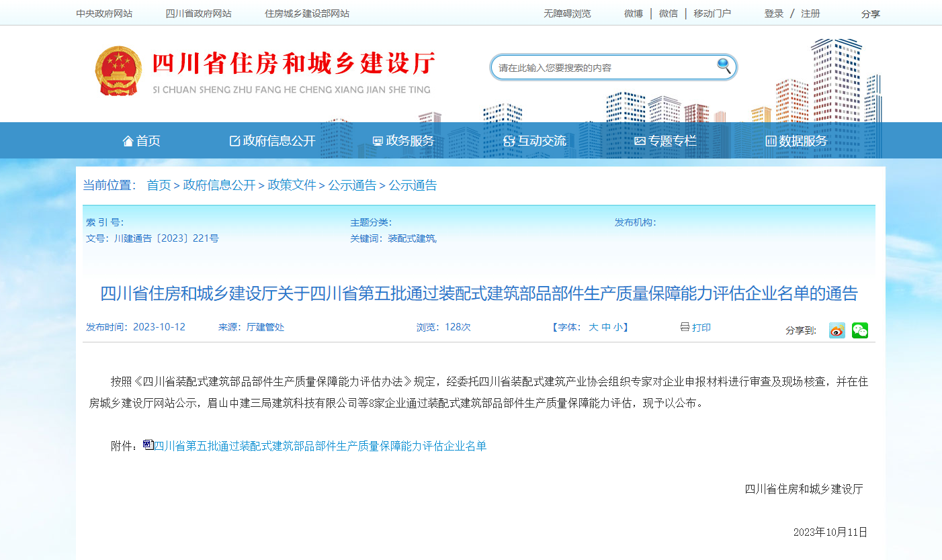
Task: Open the attachment 企业名单 link
Action: click(320, 445)
